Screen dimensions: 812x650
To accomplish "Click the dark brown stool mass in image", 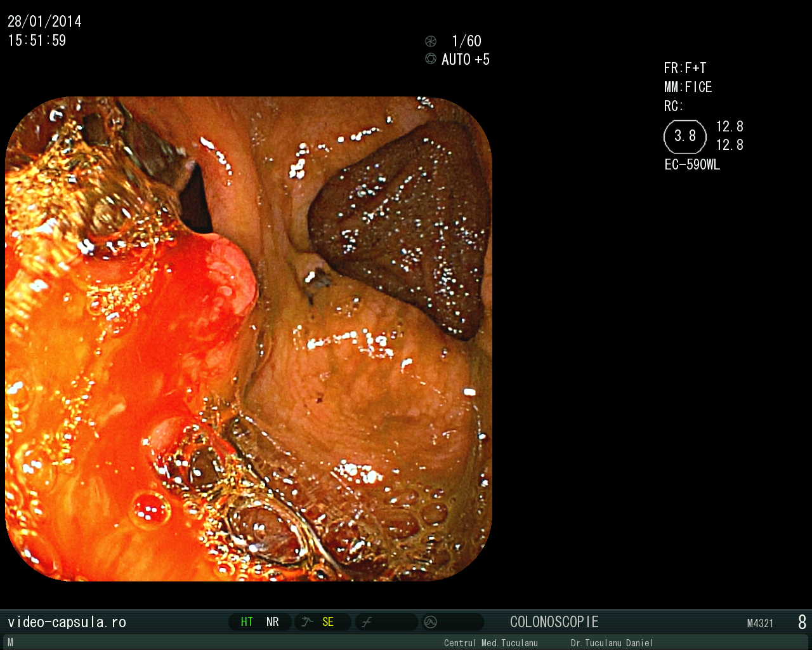I will coord(400,222).
